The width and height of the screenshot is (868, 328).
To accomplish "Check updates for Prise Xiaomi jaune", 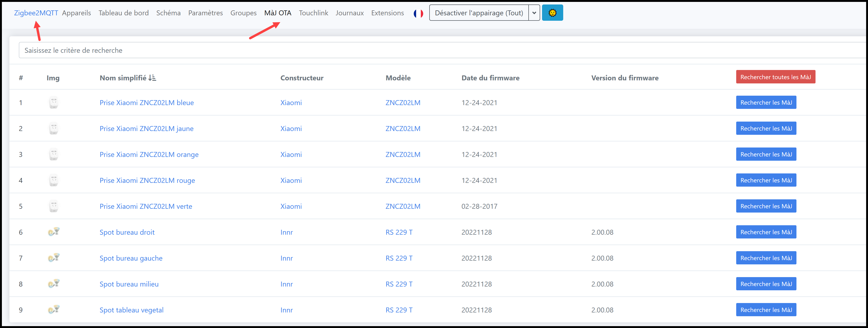I will point(766,129).
